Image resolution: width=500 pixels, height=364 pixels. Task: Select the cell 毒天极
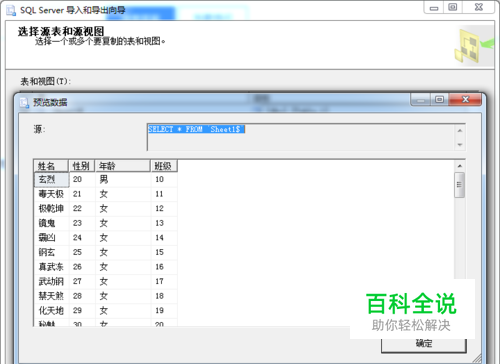click(x=51, y=194)
